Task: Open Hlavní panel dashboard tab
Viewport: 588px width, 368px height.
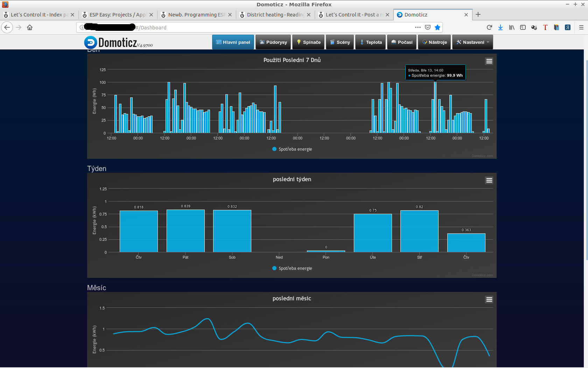Action: [x=233, y=42]
